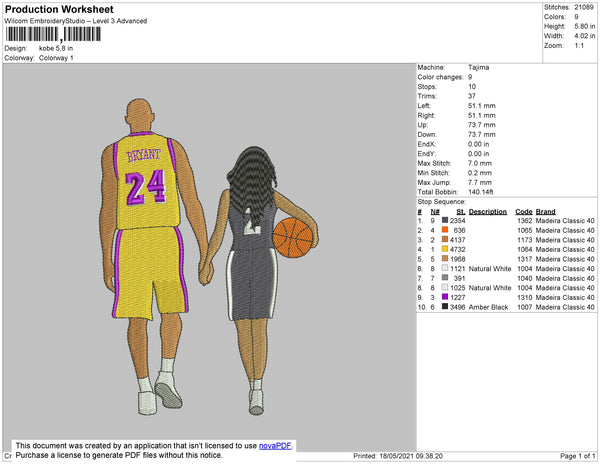This screenshot has height=464, width=600.
Task: Click the 'Color changes:' label
Action: point(440,77)
